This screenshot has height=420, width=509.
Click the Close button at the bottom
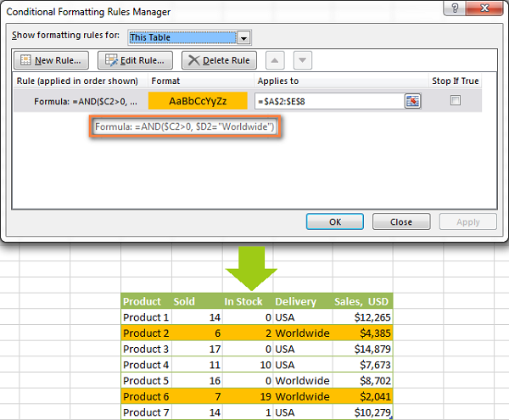401,221
